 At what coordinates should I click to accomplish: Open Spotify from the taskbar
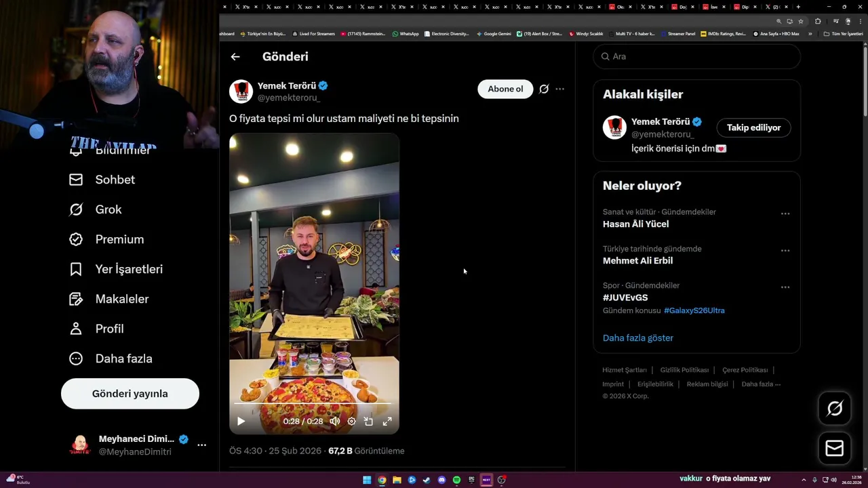pyautogui.click(x=456, y=480)
